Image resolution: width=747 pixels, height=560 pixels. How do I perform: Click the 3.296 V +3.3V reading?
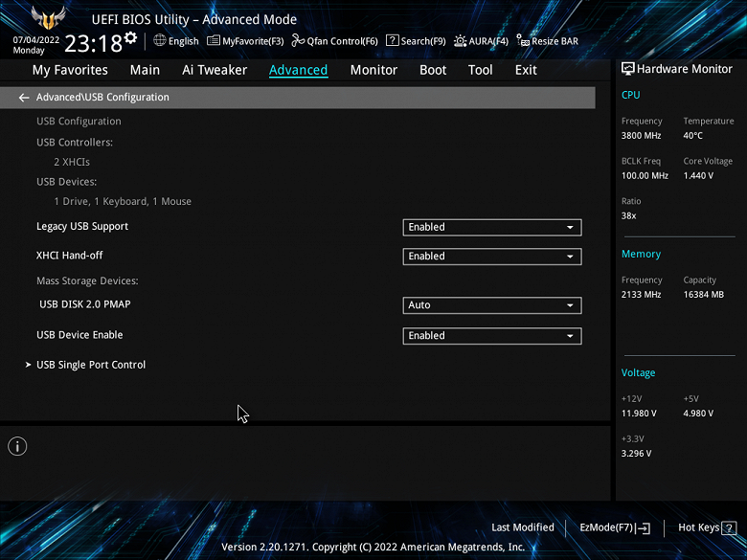tap(636, 454)
